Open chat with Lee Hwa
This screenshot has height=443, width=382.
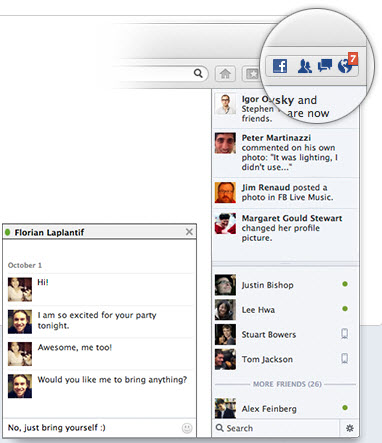coord(286,310)
